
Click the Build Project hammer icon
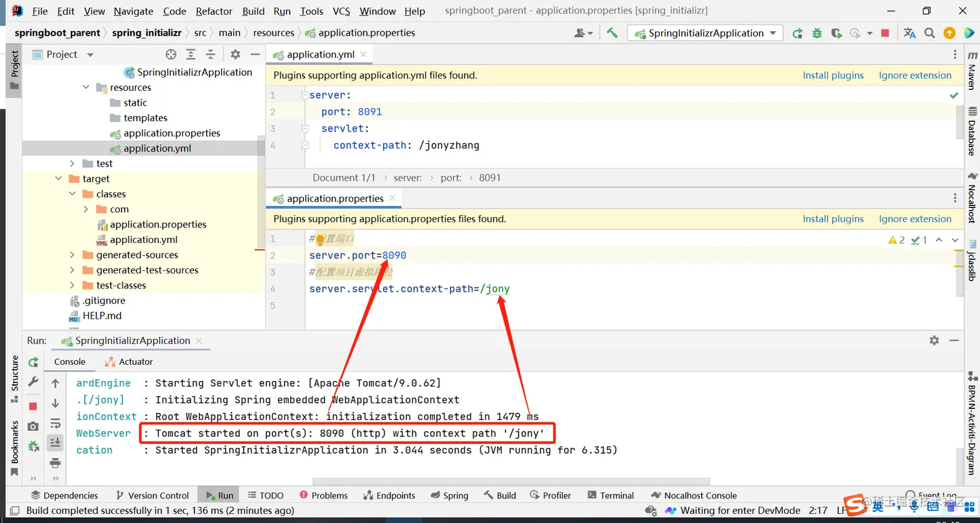[x=612, y=33]
